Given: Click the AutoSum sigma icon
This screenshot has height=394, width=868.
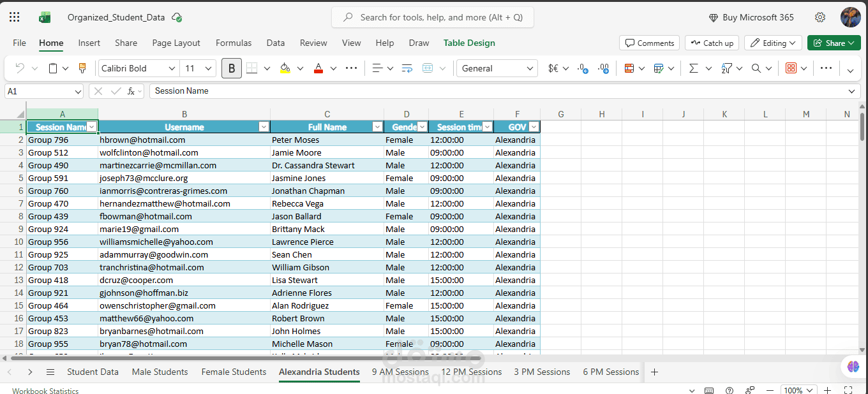Looking at the screenshot, I should click(693, 68).
